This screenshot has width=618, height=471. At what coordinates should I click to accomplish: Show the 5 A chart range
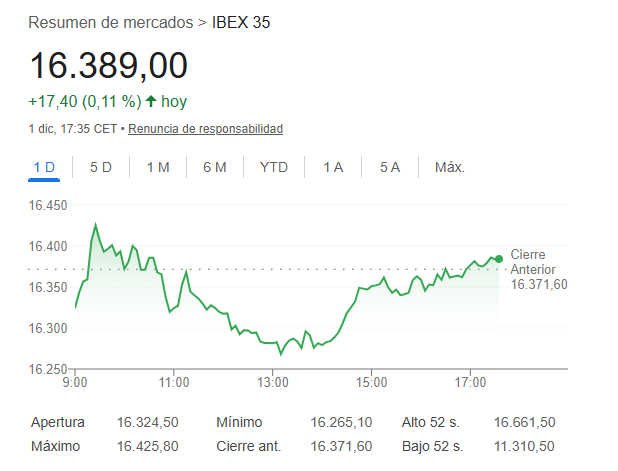390,167
